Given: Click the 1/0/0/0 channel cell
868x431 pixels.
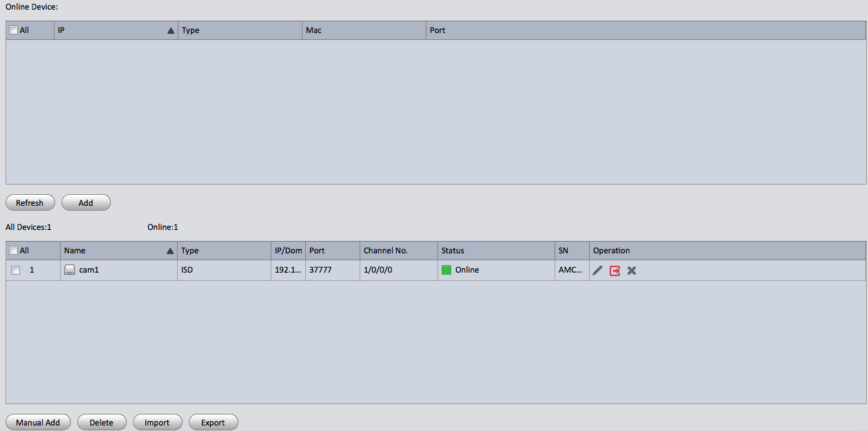Looking at the screenshot, I should [x=399, y=270].
